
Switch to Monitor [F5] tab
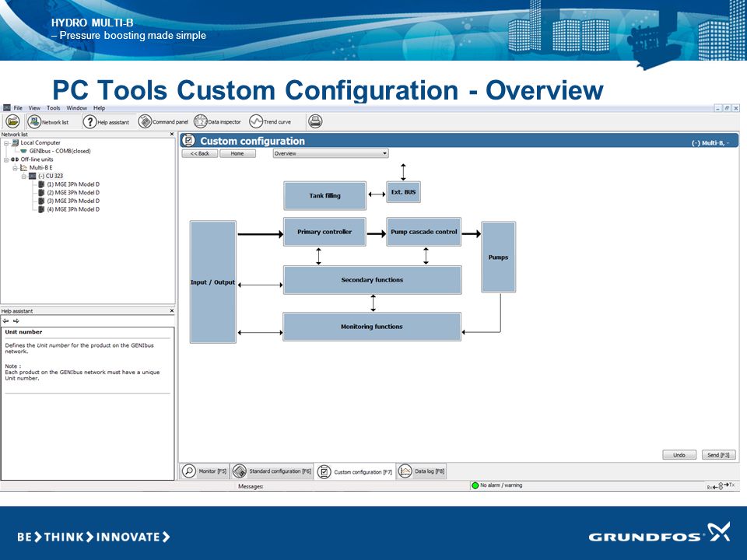(205, 471)
